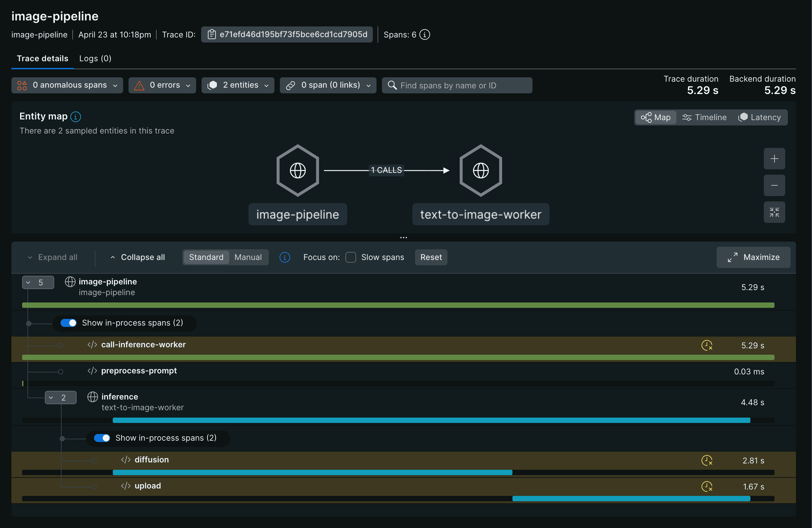This screenshot has height=528, width=812.
Task: Click the fit-to-view icon on the entity map
Action: click(x=774, y=212)
